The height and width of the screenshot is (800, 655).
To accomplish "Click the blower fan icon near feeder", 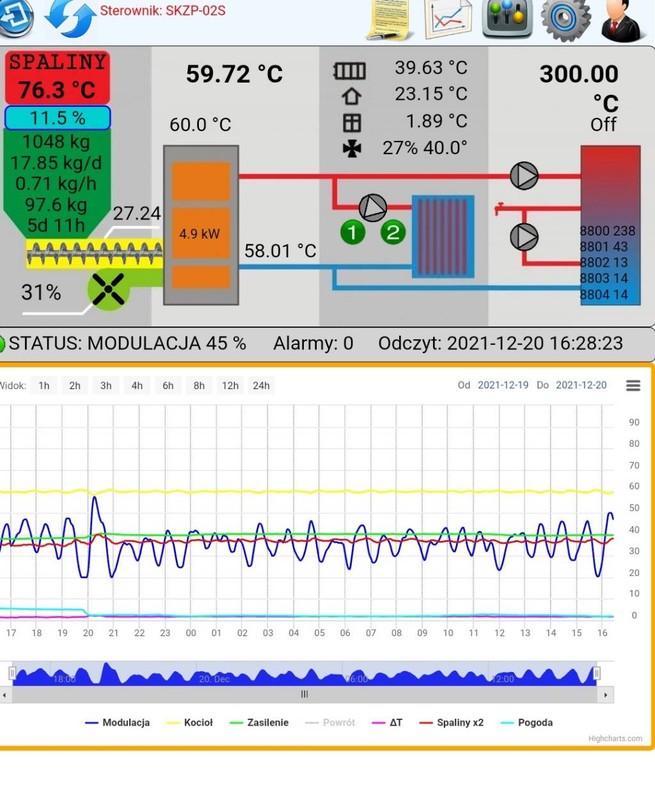I will pyautogui.click(x=108, y=289).
